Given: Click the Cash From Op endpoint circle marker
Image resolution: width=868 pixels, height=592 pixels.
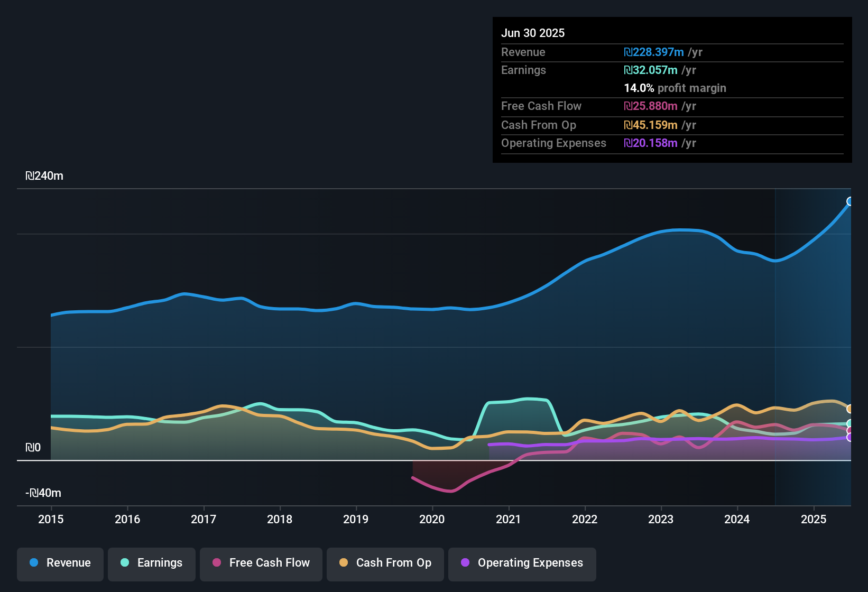Looking at the screenshot, I should [x=850, y=409].
